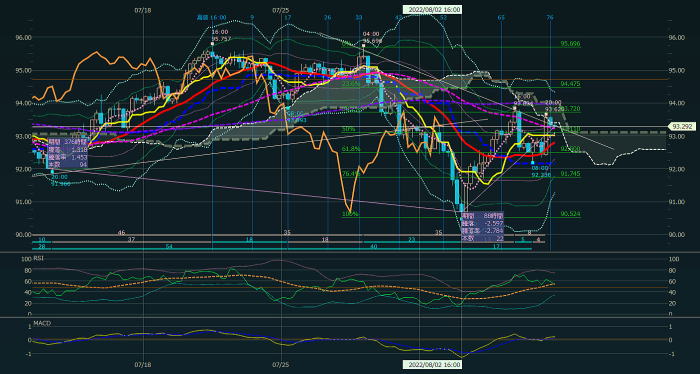
Task: Click the MACD panel title
Action: (x=42, y=323)
